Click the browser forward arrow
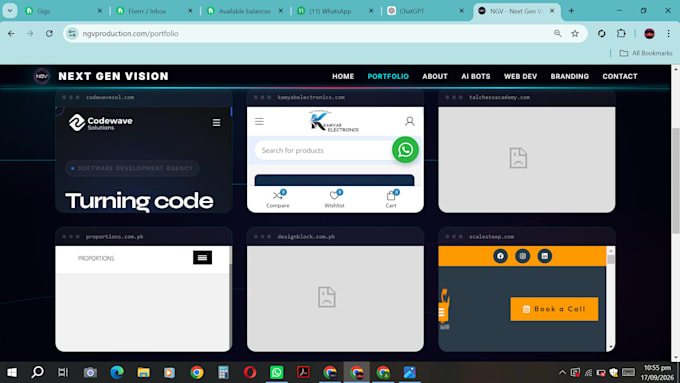The image size is (680, 383). pos(30,33)
